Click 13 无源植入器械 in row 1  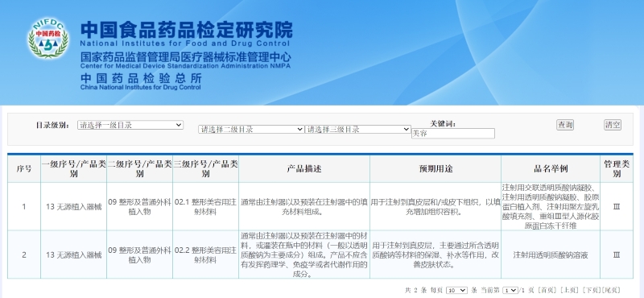(73, 207)
